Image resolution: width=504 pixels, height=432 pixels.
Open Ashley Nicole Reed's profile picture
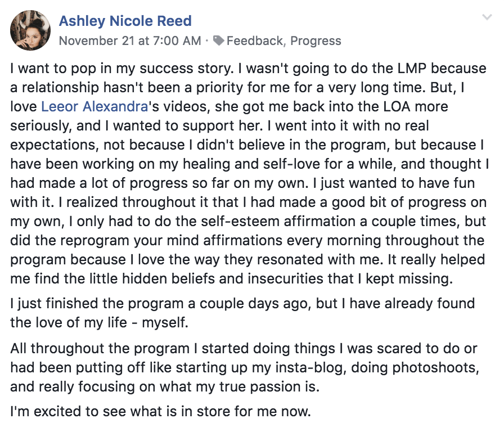click(30, 30)
